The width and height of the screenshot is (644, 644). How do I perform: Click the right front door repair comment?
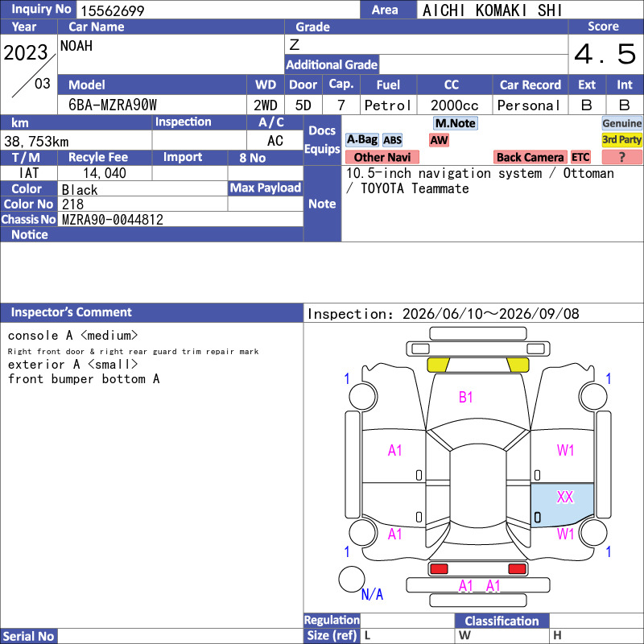coord(133,351)
